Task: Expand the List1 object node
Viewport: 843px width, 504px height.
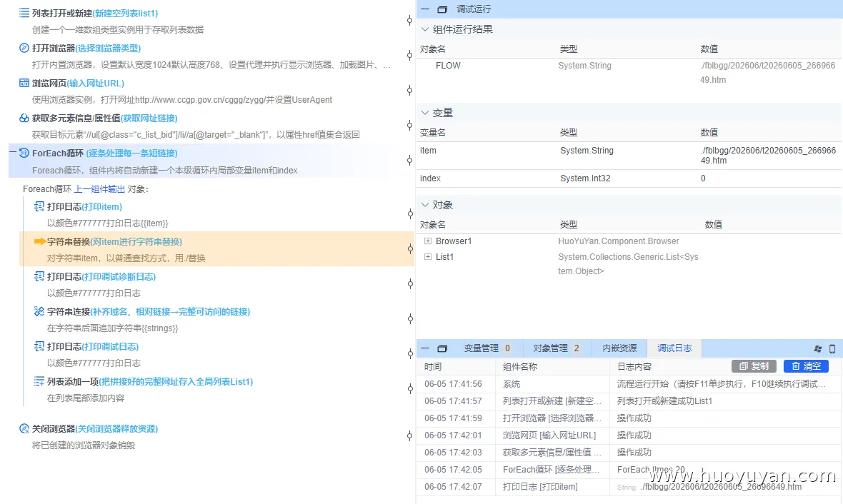Action: tap(428, 256)
